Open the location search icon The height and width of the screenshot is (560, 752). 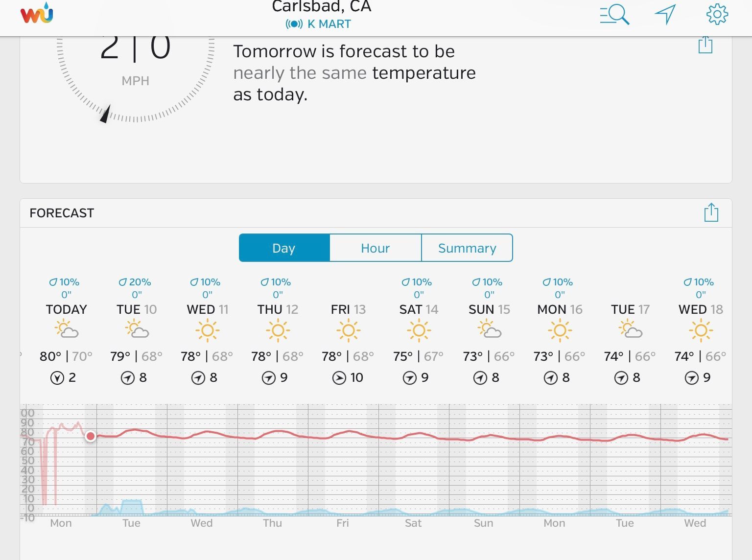614,14
